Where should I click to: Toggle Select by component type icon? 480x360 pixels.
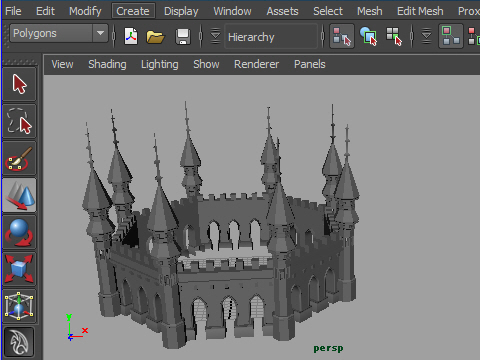click(394, 36)
